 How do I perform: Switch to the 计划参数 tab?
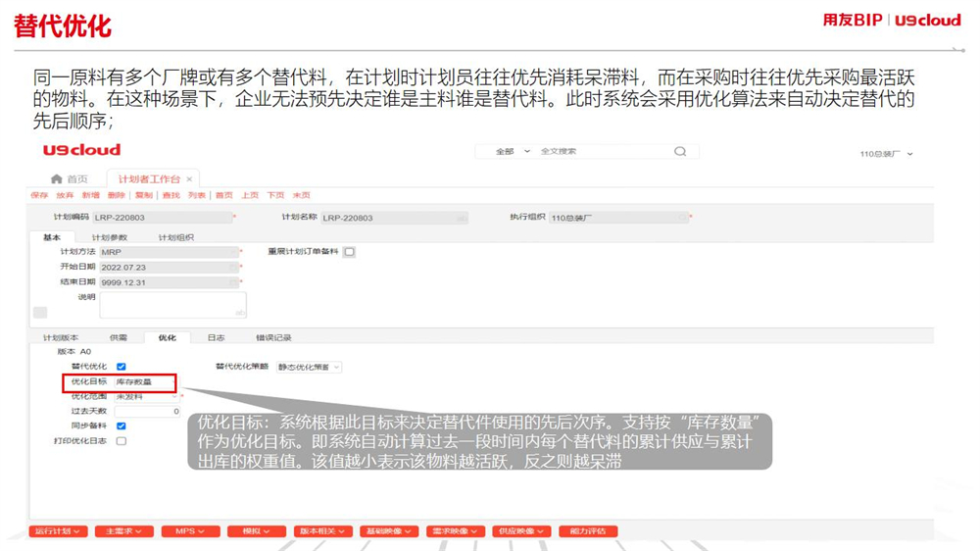[x=110, y=237]
